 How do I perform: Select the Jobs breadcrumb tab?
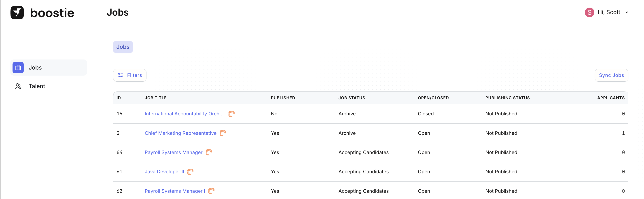pyautogui.click(x=123, y=47)
